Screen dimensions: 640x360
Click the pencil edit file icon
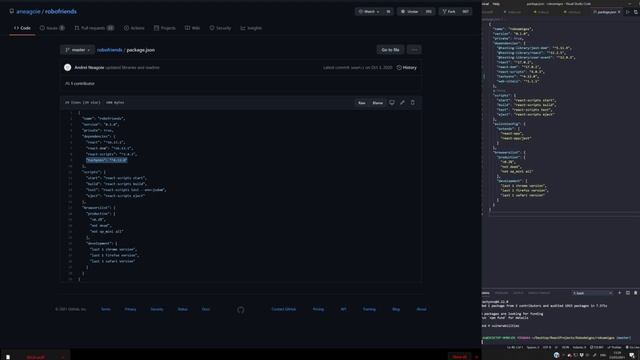point(402,102)
